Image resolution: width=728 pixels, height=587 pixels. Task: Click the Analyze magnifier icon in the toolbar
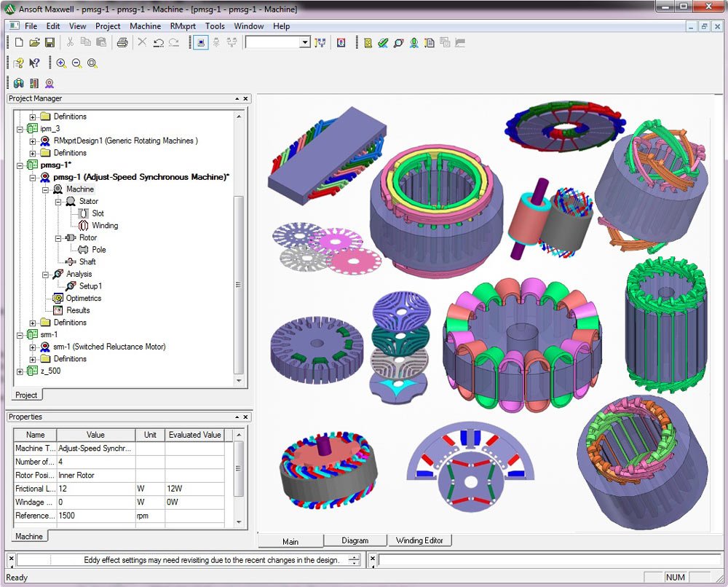[x=398, y=43]
